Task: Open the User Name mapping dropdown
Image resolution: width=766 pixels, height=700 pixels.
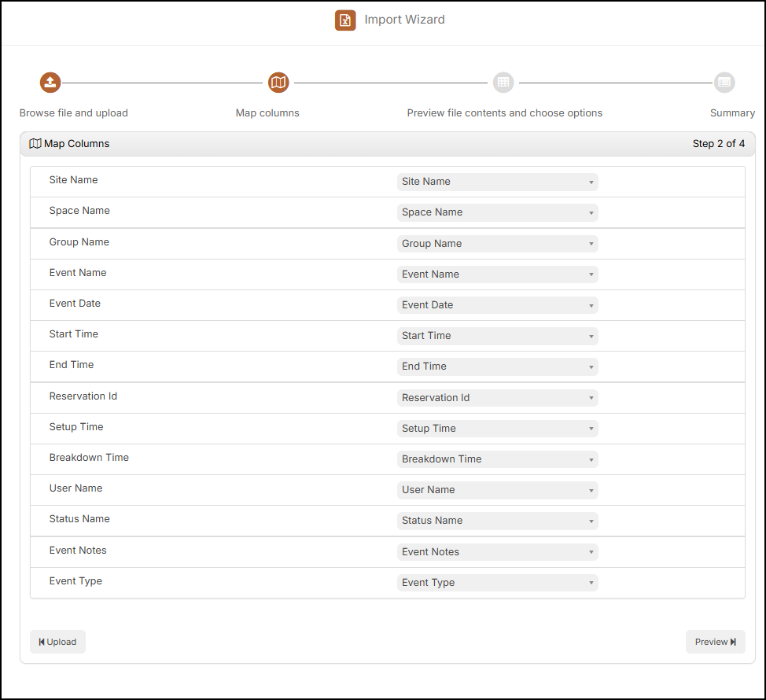Action: [497, 491]
